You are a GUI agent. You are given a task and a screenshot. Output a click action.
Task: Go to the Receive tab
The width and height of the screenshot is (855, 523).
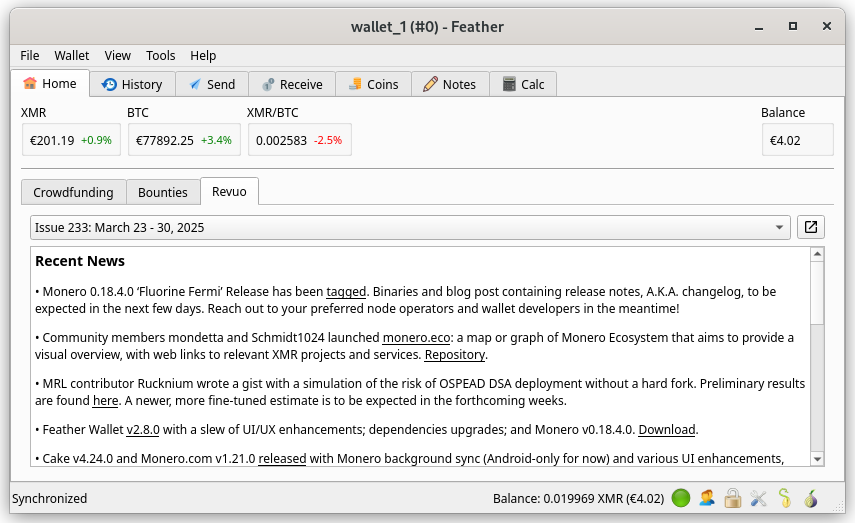[292, 84]
